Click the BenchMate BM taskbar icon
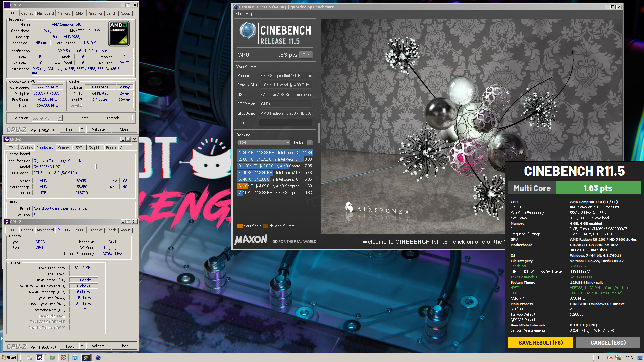The width and height of the screenshot is (644, 362). coord(86,358)
